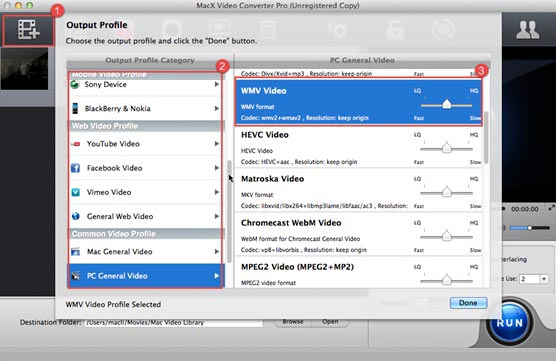Select General Web Video profile
The height and width of the screenshot is (361, 556).
pyautogui.click(x=145, y=216)
